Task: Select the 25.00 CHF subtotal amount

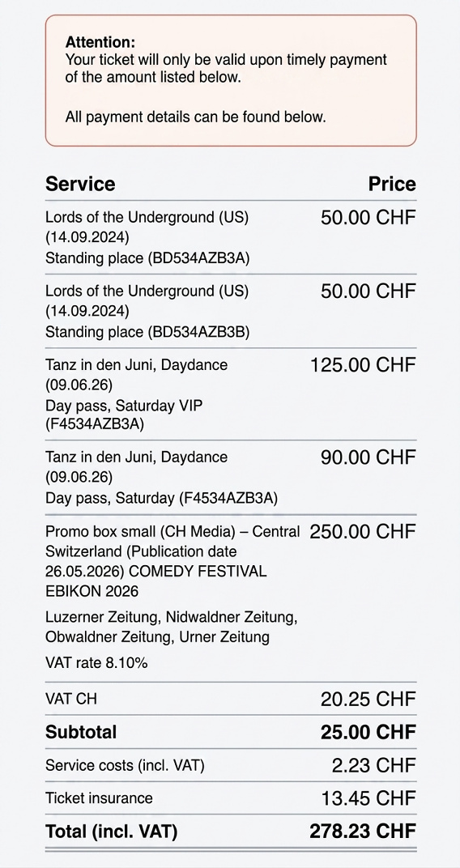Action: 368,732
